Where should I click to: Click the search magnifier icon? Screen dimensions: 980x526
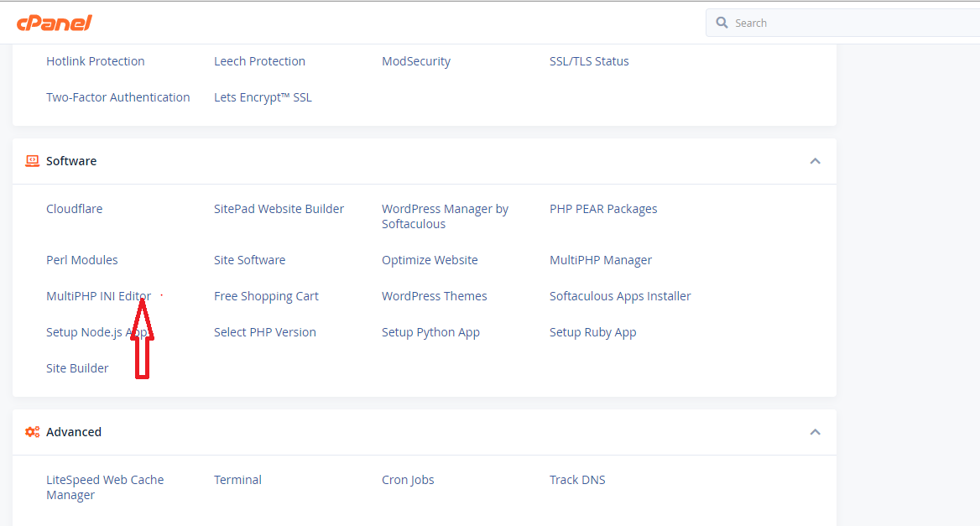click(722, 23)
